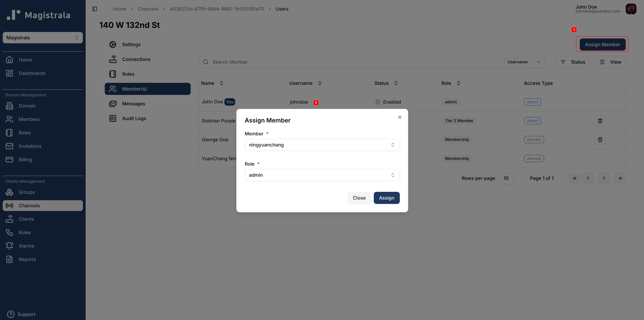Click the johndoe username cell
644x320 pixels.
point(299,102)
